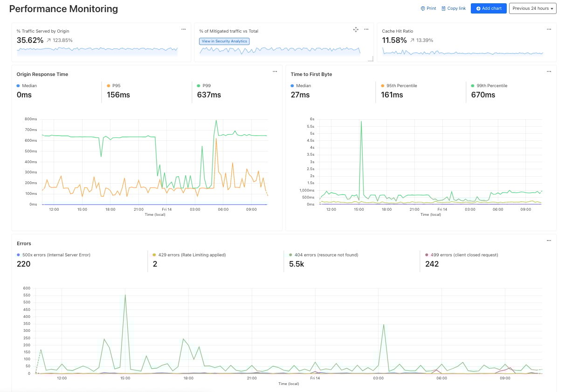The width and height of the screenshot is (565, 392).
Task: Click the move handle on Mitigated traffic card
Action: coord(356,29)
